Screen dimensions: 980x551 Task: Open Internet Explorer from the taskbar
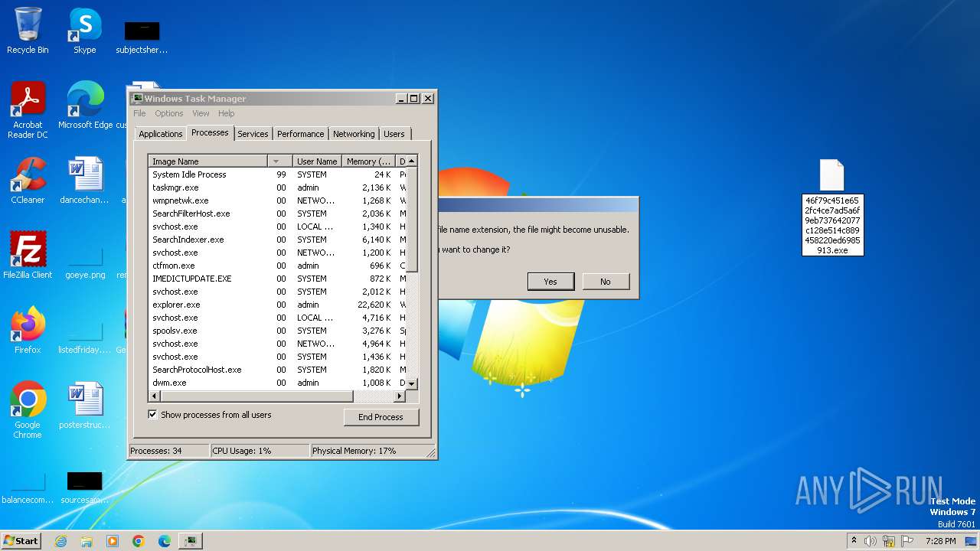(x=61, y=541)
